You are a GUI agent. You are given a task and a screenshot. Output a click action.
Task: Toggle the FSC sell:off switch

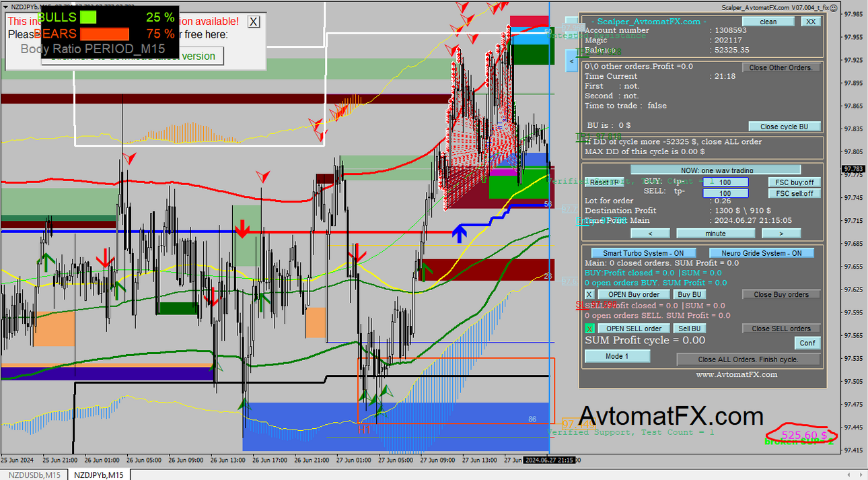795,194
